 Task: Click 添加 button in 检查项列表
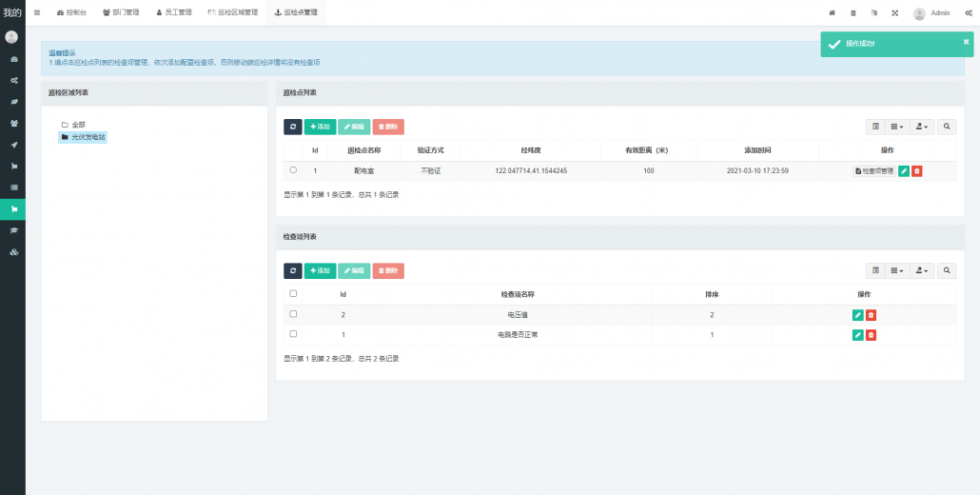320,270
